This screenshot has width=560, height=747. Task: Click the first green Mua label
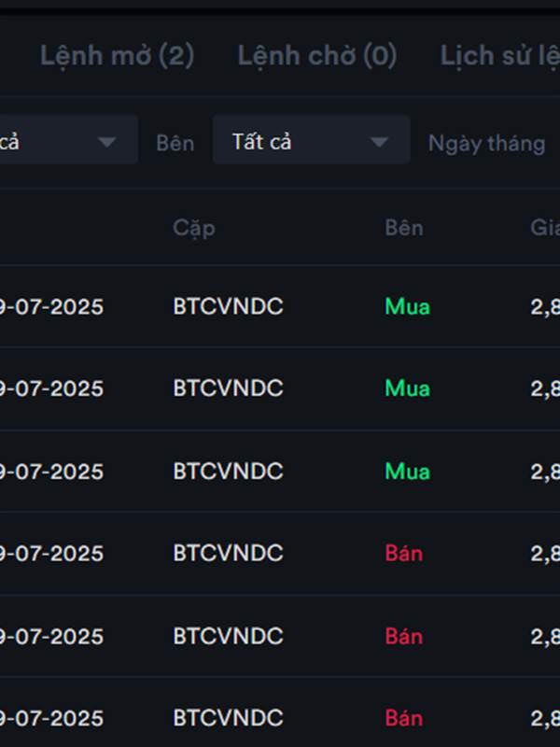click(x=407, y=306)
